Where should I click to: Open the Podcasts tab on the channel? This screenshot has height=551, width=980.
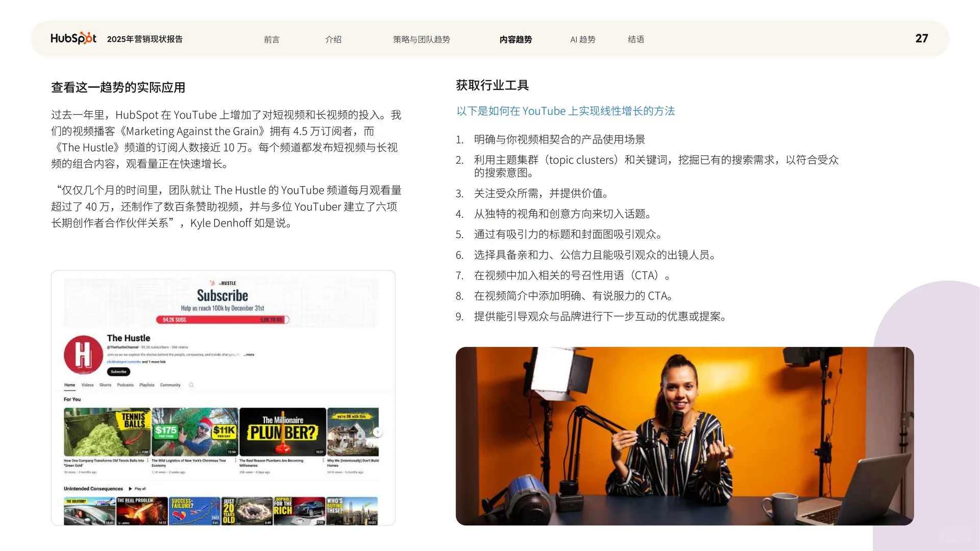(x=125, y=385)
